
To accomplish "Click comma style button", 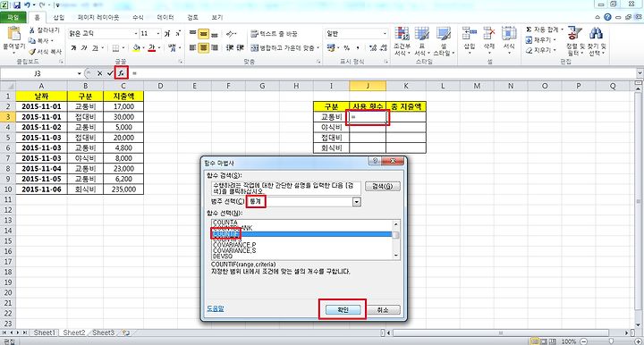I will (358, 48).
